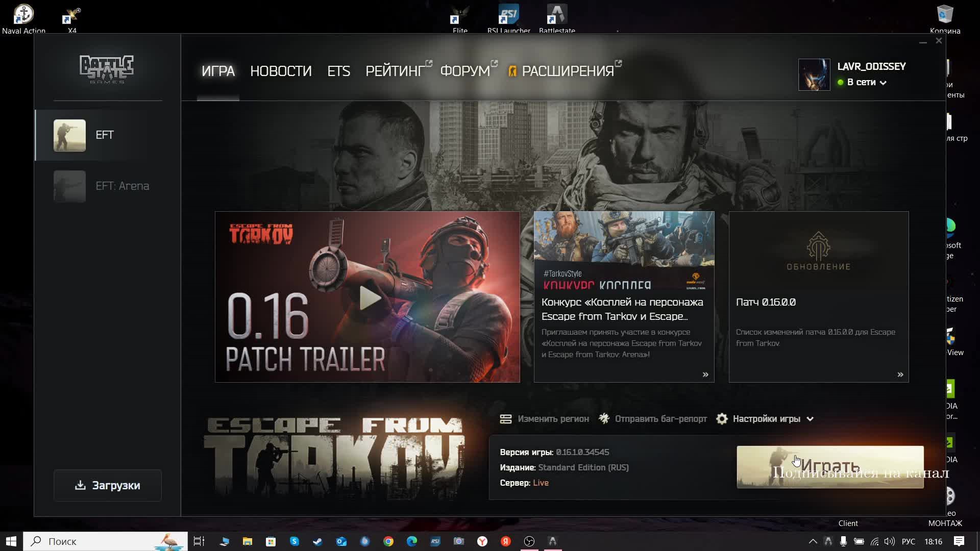Open File Explorer from the taskbar
Image resolution: width=980 pixels, height=551 pixels.
pos(248,541)
